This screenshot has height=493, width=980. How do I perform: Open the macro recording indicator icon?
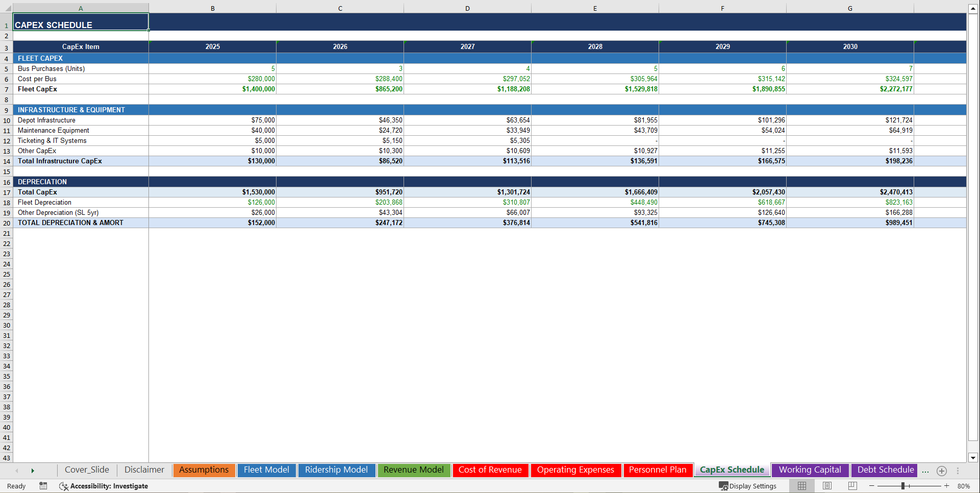click(43, 486)
